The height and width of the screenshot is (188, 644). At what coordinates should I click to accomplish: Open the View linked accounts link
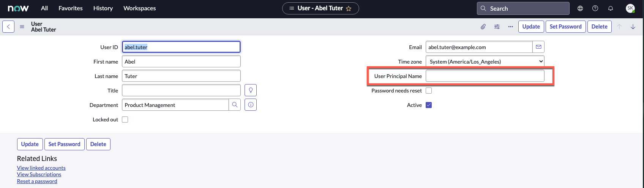pyautogui.click(x=41, y=168)
